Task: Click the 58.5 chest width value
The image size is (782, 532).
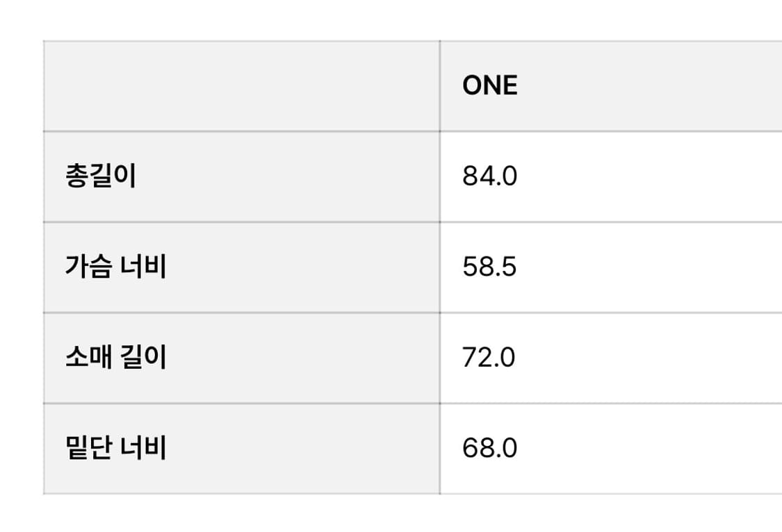Action: coord(489,267)
